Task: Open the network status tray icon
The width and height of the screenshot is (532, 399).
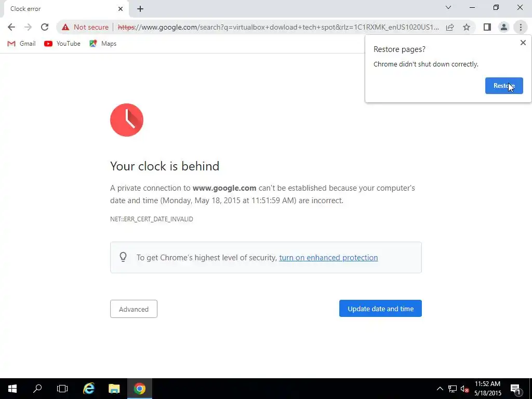Action: (x=453, y=389)
